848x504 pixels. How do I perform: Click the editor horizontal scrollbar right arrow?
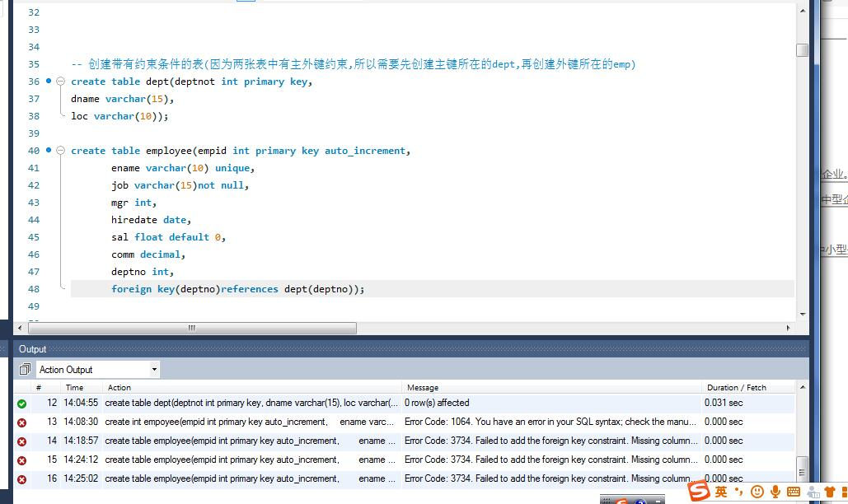pyautogui.click(x=788, y=328)
